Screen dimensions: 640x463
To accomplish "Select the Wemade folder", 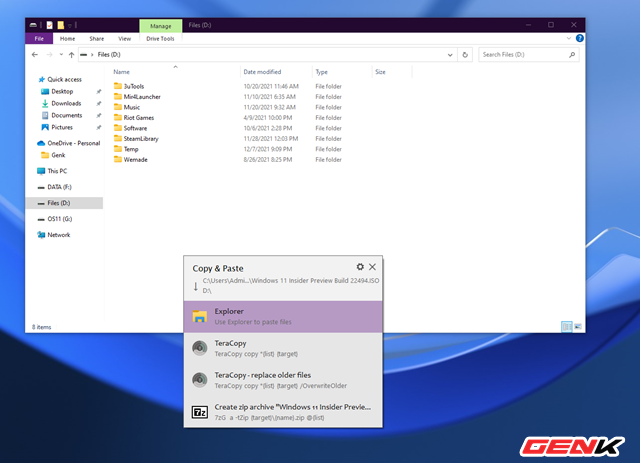I will click(131, 160).
